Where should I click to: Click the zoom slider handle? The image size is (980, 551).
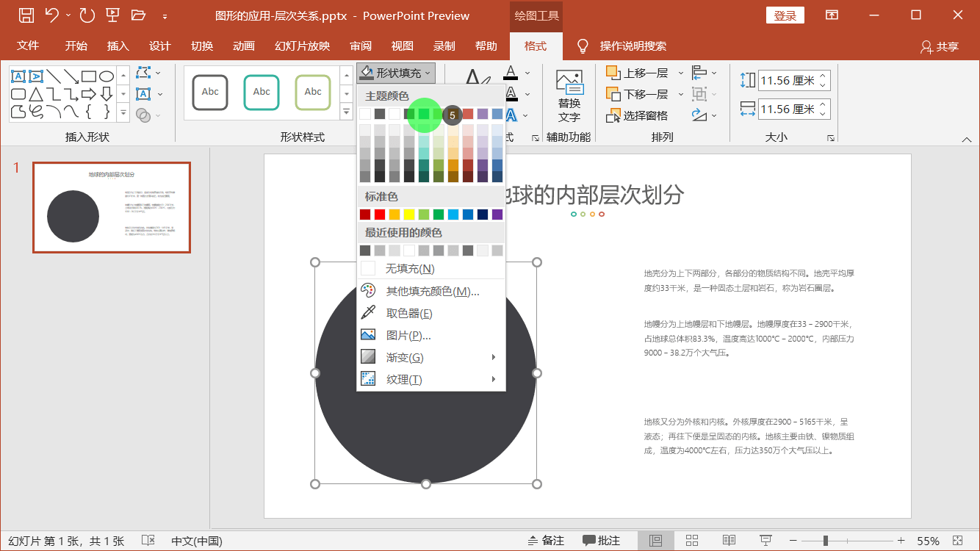pos(826,541)
